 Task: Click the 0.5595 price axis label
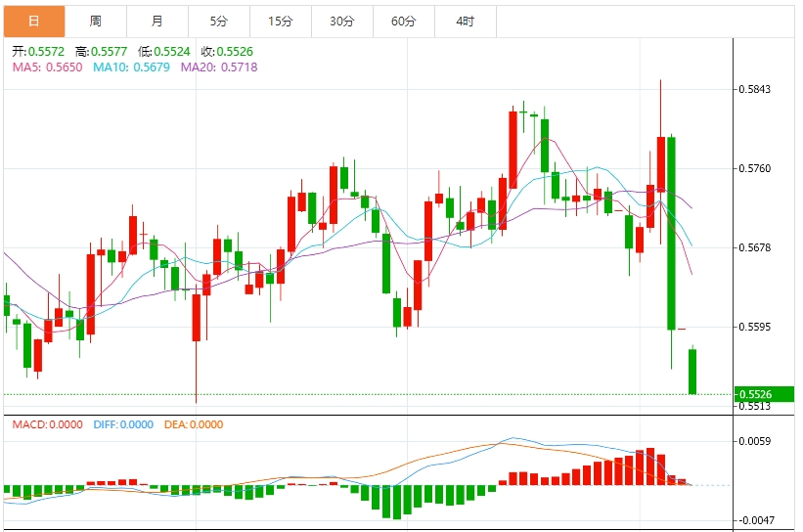point(754,327)
